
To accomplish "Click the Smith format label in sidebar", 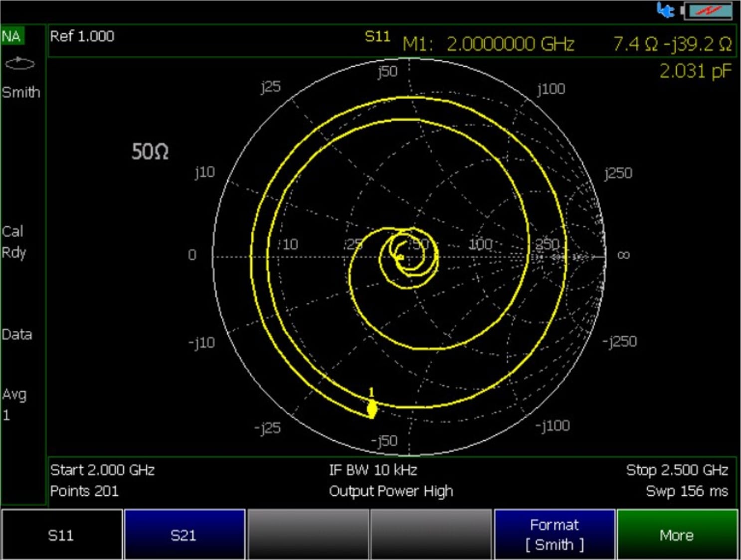I will [x=21, y=92].
